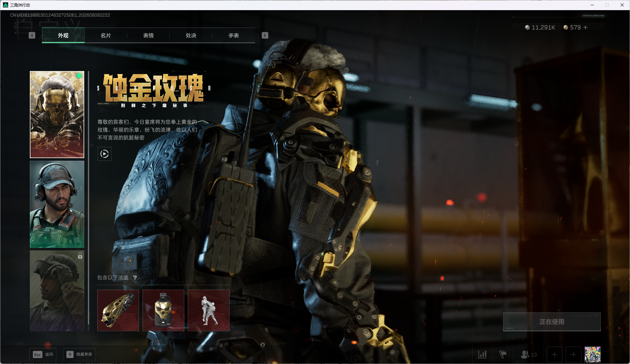
Task: Select the gold skull mask skin thumbnail
Action: tap(57, 115)
